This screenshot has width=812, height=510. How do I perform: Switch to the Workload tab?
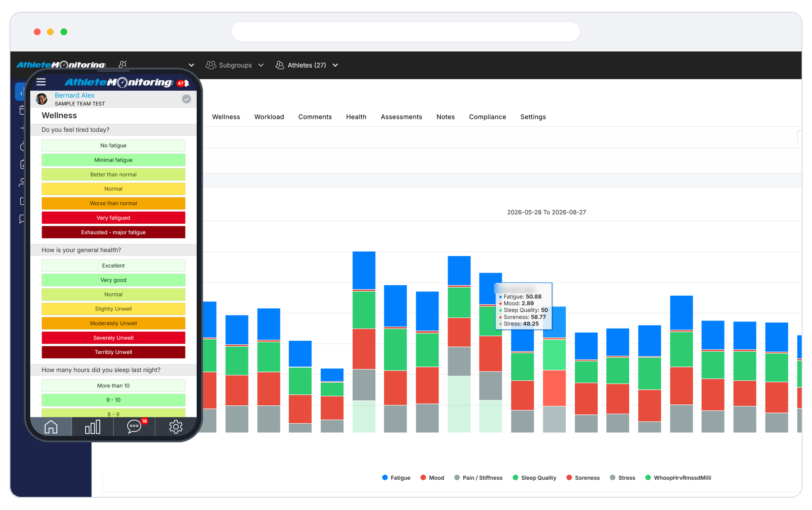[x=269, y=117]
